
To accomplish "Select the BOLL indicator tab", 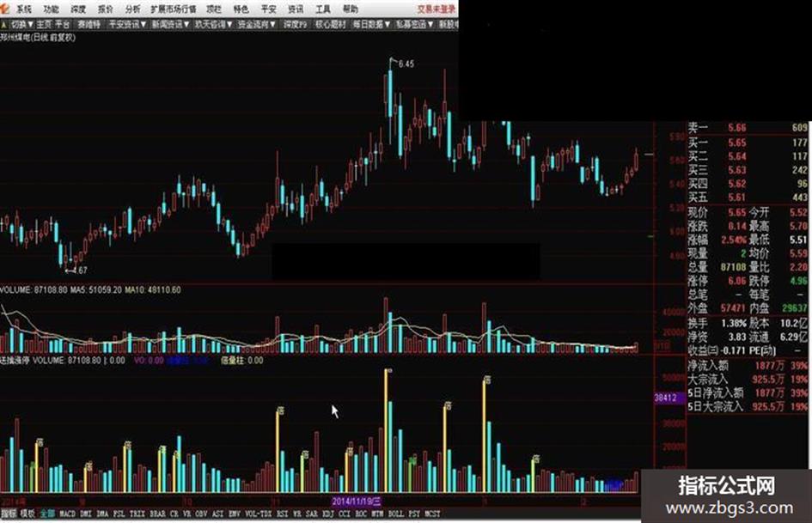I will tap(395, 514).
